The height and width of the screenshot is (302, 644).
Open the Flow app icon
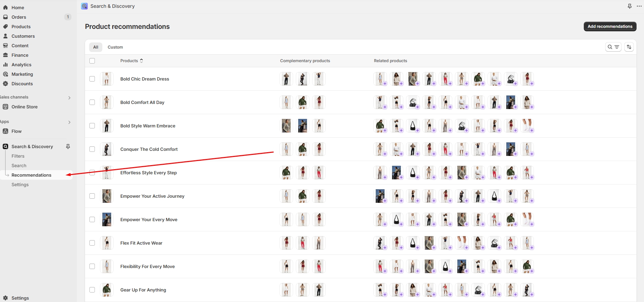[x=5, y=131]
